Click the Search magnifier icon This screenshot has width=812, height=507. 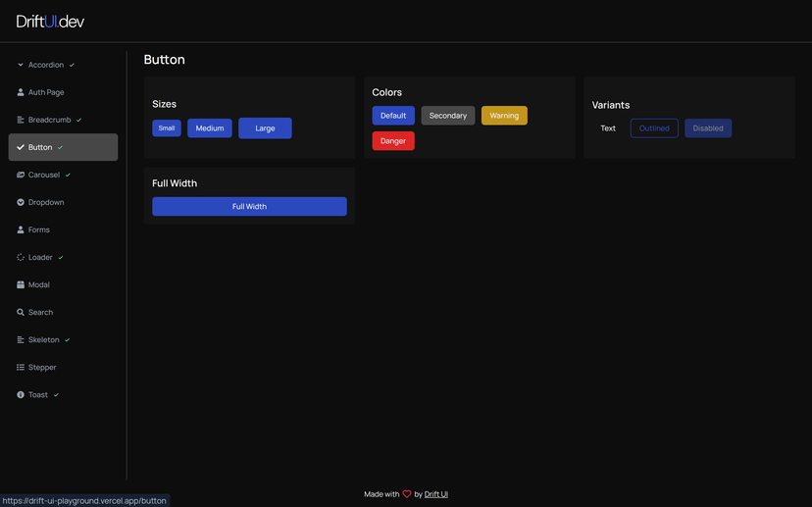(21, 312)
